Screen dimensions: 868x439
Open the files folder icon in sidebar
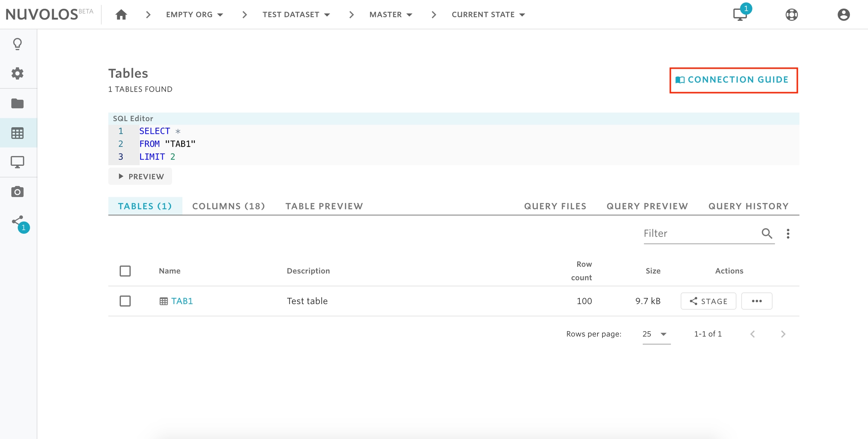(x=17, y=103)
